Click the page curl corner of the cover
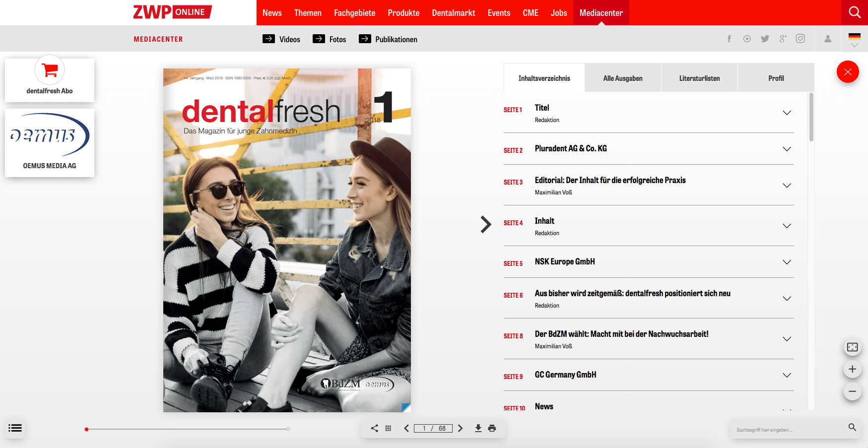868x448 pixels. point(406,407)
